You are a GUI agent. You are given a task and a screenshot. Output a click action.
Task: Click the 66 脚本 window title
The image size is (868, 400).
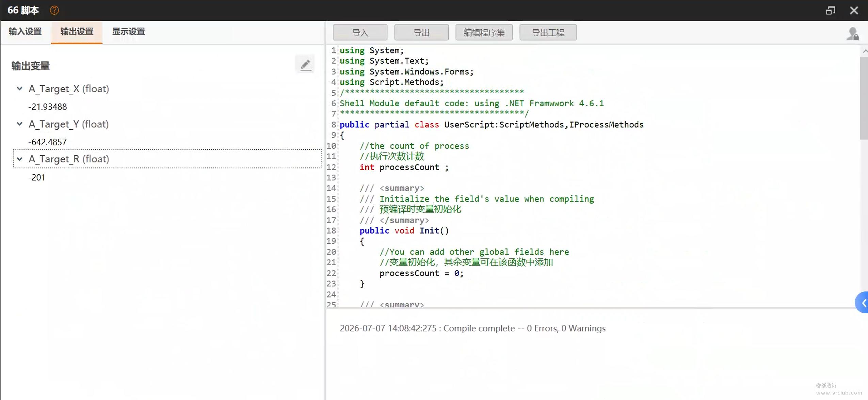click(23, 10)
